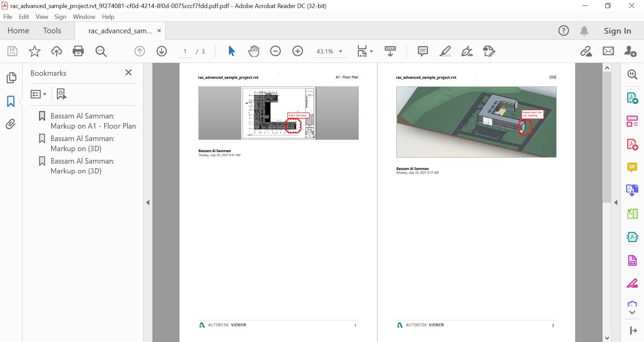Add file to starred favorites

click(34, 51)
